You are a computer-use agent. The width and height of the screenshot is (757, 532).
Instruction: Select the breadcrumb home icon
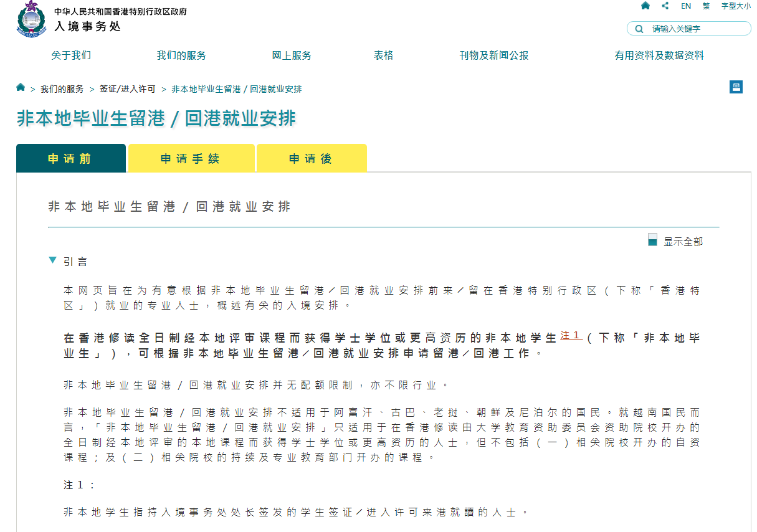point(20,87)
